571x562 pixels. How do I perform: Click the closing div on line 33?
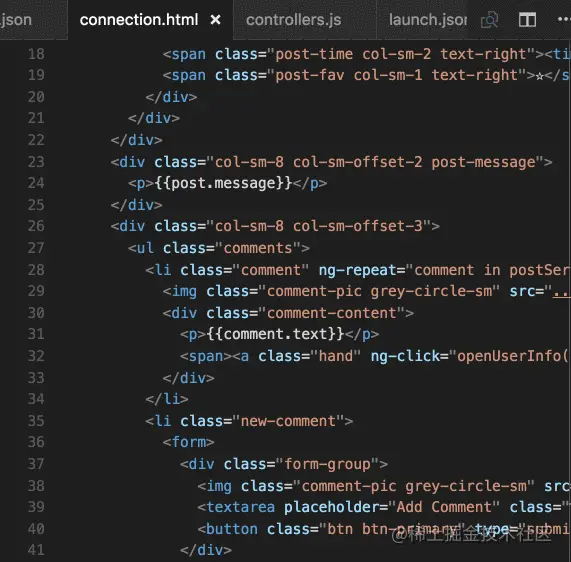click(x=189, y=378)
